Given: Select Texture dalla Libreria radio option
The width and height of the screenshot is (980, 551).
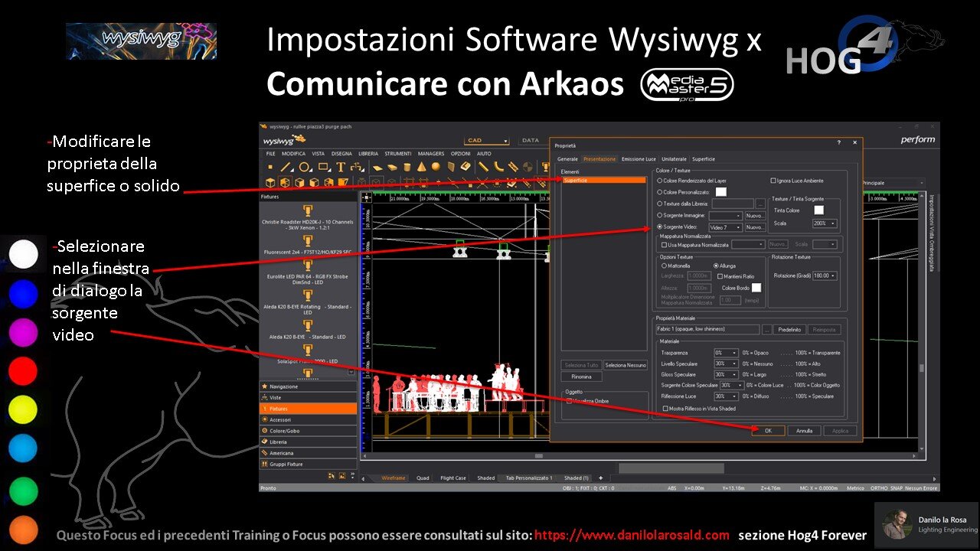Looking at the screenshot, I should pyautogui.click(x=661, y=204).
